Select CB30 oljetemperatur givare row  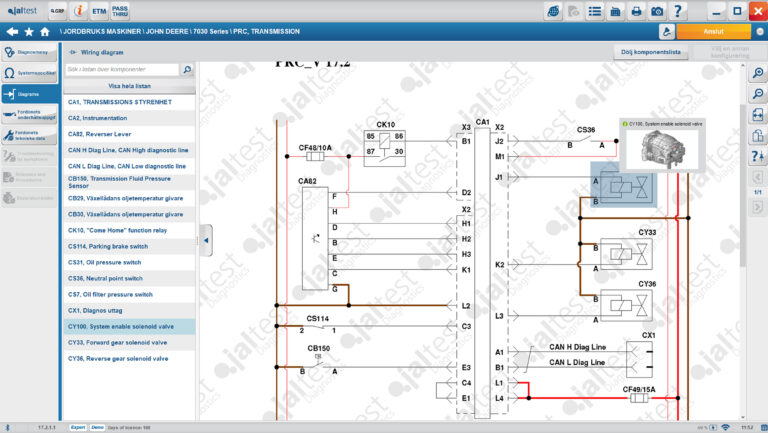pos(129,215)
